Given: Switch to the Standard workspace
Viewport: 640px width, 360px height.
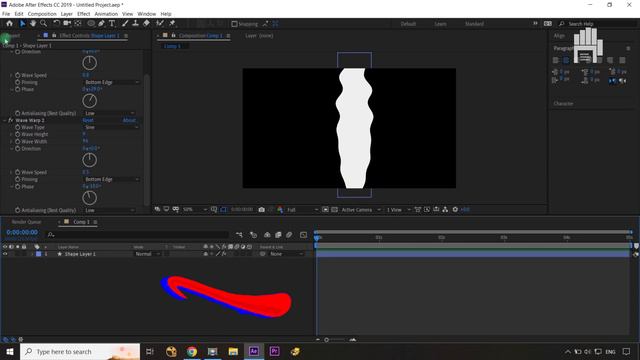Looking at the screenshot, I should coord(474,24).
